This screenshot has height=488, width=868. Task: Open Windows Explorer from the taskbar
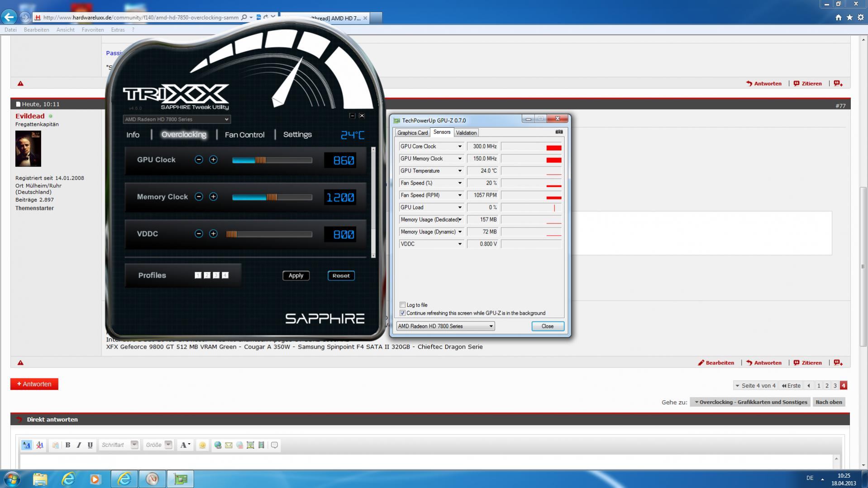point(40,479)
